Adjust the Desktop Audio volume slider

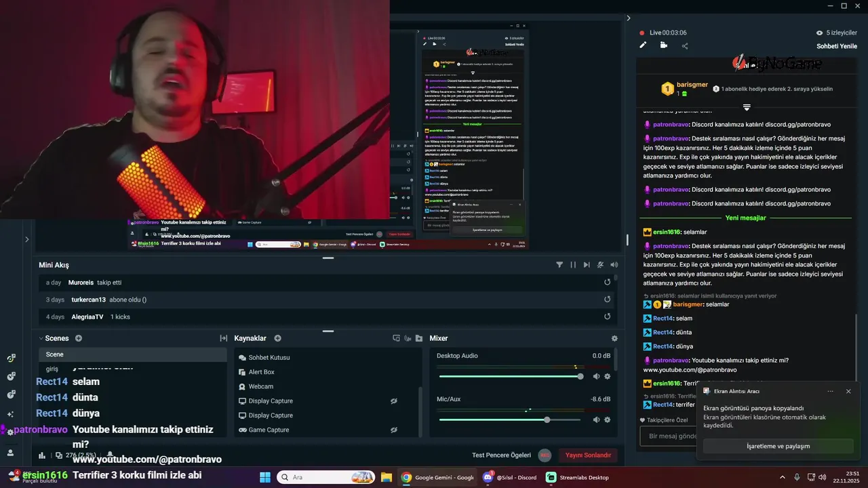pyautogui.click(x=510, y=376)
